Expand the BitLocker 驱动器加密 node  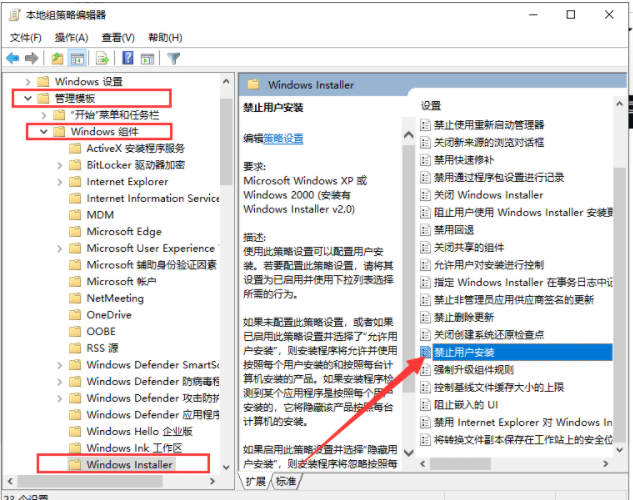click(60, 165)
